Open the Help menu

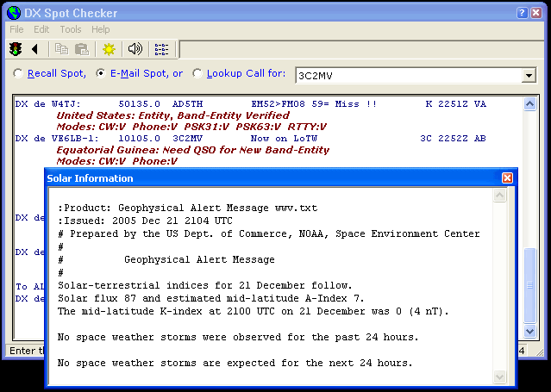click(101, 29)
